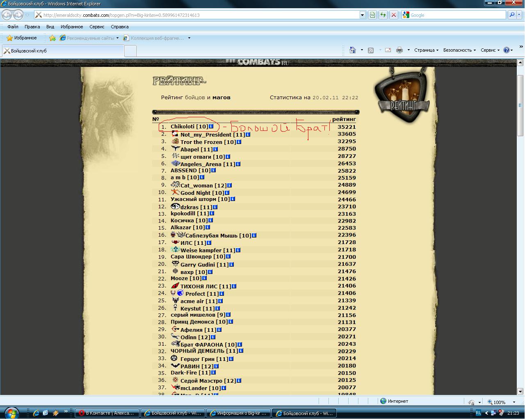Screen dimensions: 525x420
Task: Click the vertical scrollbar up arrow
Action: click(520, 63)
